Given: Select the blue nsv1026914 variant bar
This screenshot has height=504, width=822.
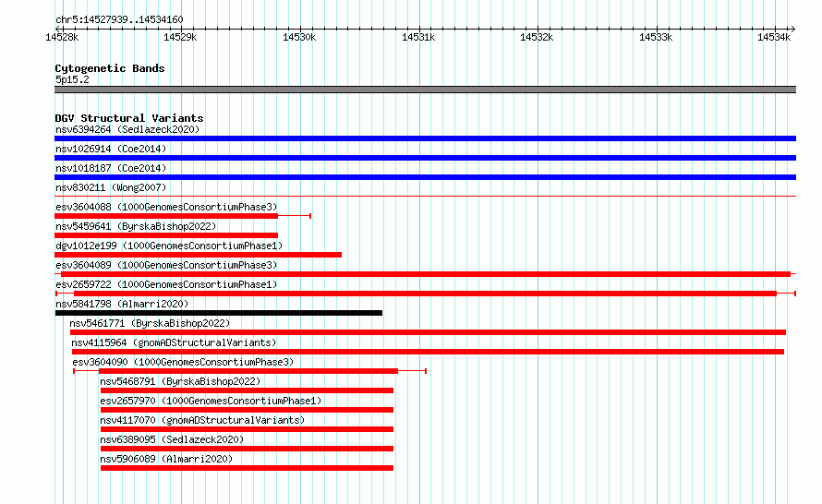Looking at the screenshot, I should pyautogui.click(x=425, y=158).
